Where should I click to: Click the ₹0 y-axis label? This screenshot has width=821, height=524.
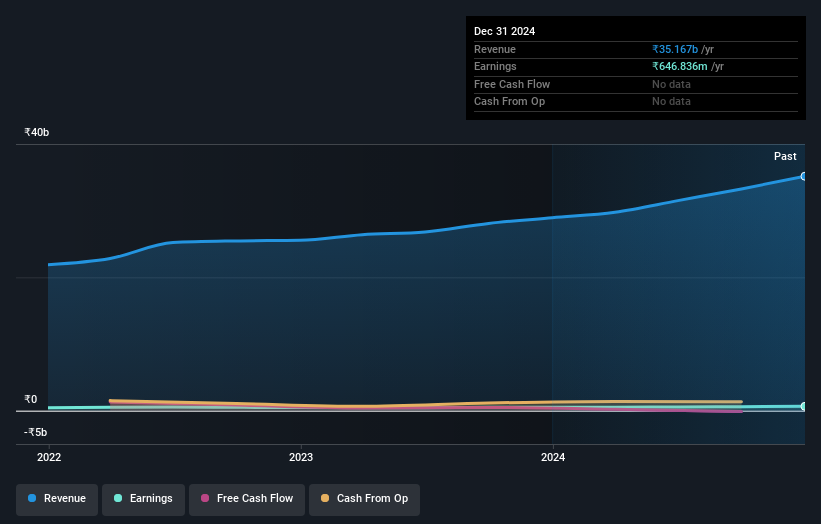tap(31, 399)
